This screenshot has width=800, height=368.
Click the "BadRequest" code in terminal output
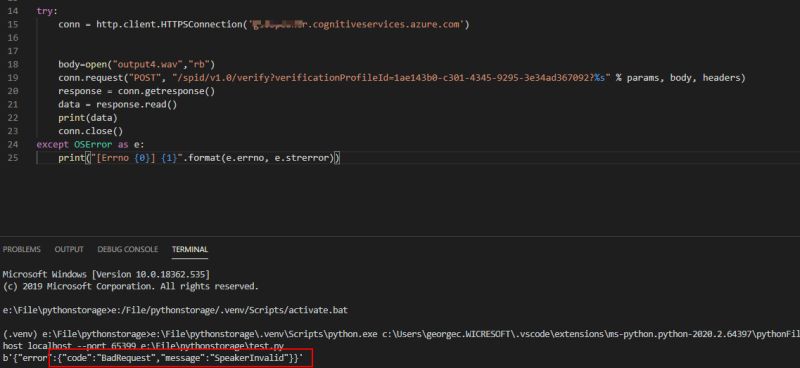coord(127,359)
